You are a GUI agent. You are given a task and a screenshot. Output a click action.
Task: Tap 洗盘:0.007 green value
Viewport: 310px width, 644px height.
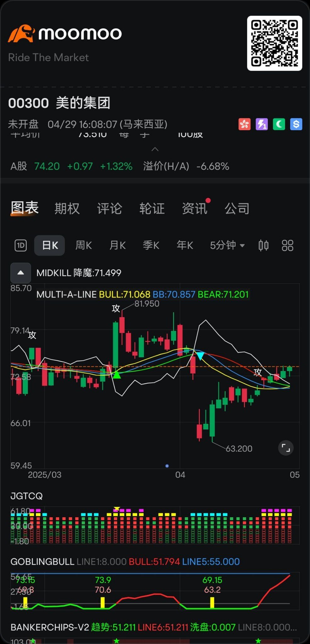213,627
